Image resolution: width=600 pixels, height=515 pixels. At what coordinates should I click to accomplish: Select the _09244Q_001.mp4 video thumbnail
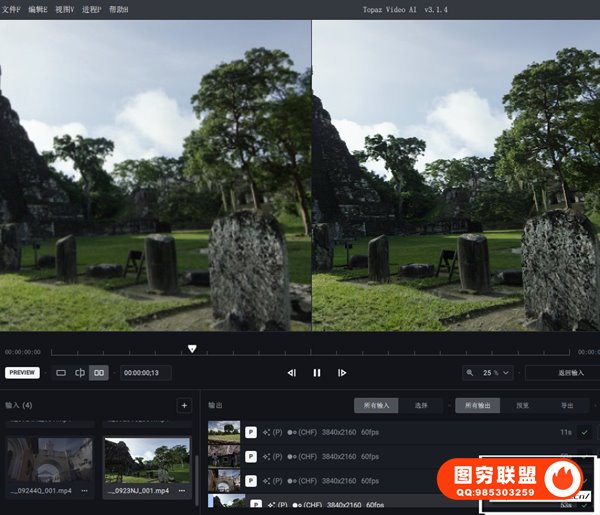50,459
